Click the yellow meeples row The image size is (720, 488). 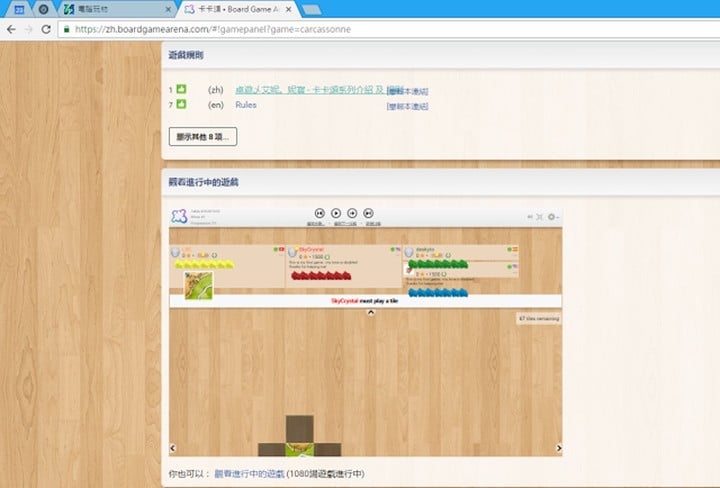[204, 264]
